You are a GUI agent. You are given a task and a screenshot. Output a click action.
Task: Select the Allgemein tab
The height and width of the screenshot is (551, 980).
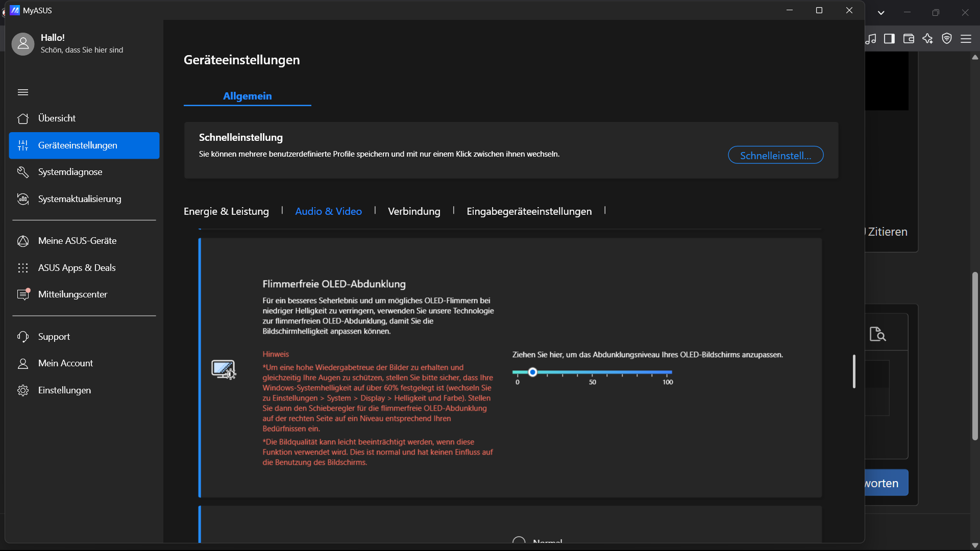(247, 96)
